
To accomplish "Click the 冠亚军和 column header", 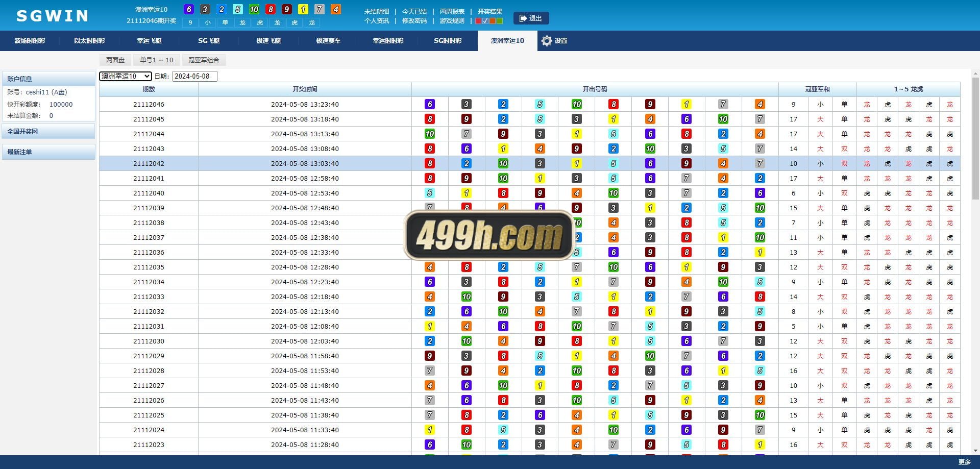I will [x=818, y=89].
